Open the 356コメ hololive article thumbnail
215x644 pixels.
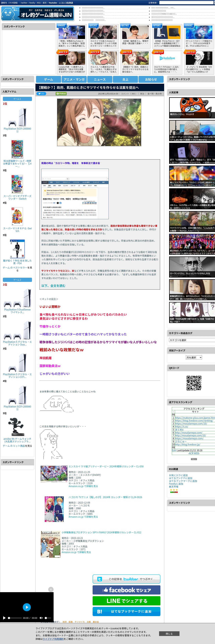[x=167, y=58]
